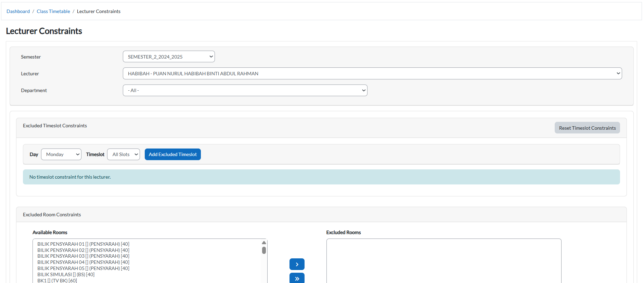Select BILIK PENSYARAH 01 in Available Rooms
The height and width of the screenshot is (283, 644).
83,244
